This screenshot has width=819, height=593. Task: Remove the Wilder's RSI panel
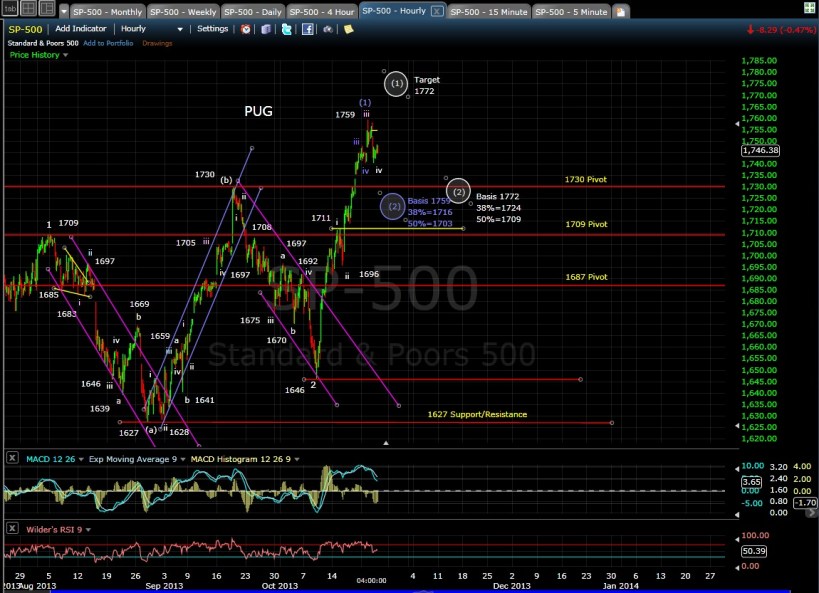click(12, 529)
